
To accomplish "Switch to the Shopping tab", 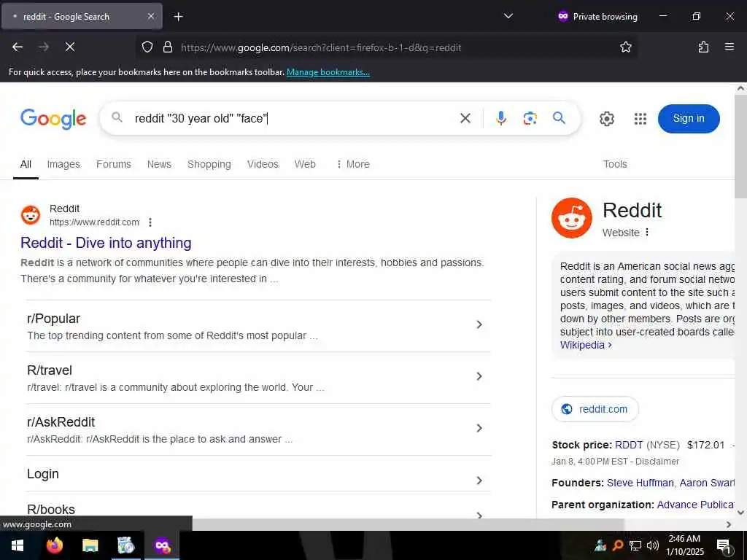I will 209,164.
